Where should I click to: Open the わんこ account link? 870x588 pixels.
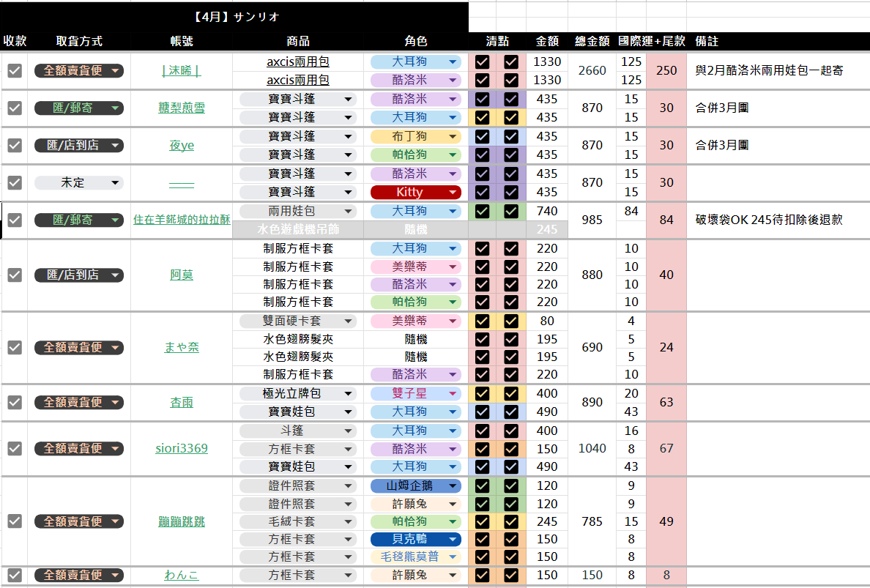point(182,576)
